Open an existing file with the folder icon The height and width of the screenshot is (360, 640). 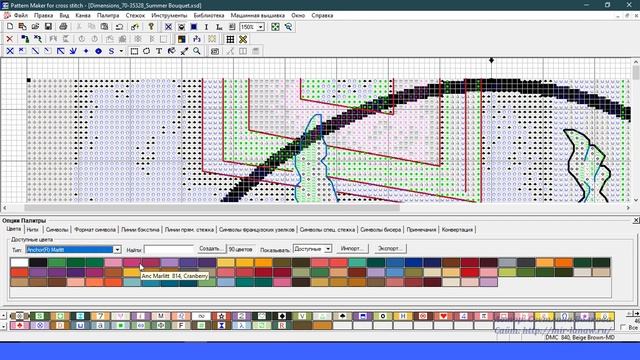tap(35, 27)
